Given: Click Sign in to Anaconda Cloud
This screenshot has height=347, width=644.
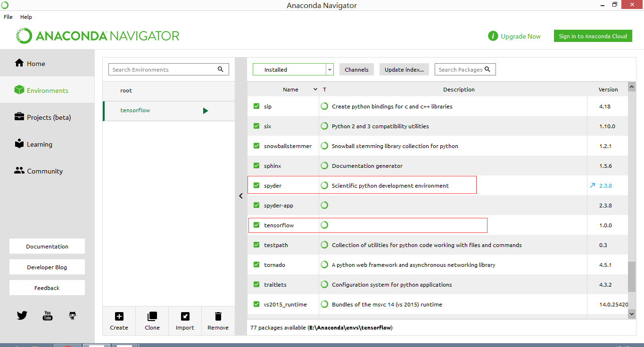Looking at the screenshot, I should coord(593,36).
